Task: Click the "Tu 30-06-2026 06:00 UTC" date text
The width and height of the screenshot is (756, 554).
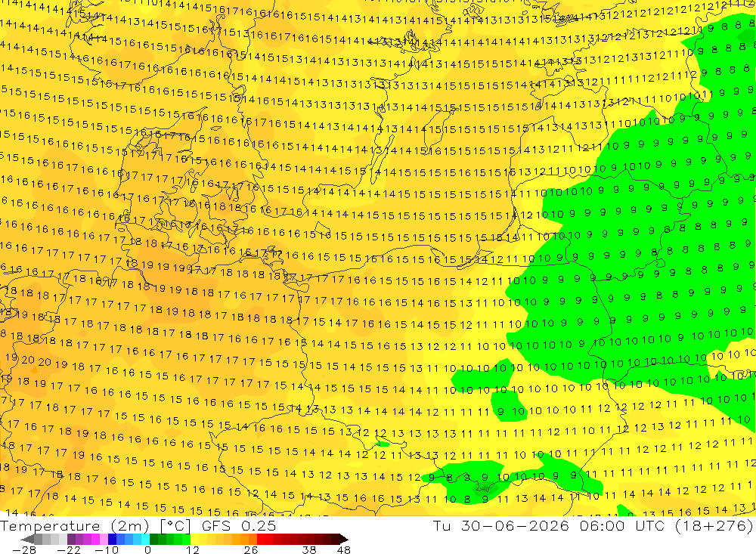Action: [x=549, y=525]
